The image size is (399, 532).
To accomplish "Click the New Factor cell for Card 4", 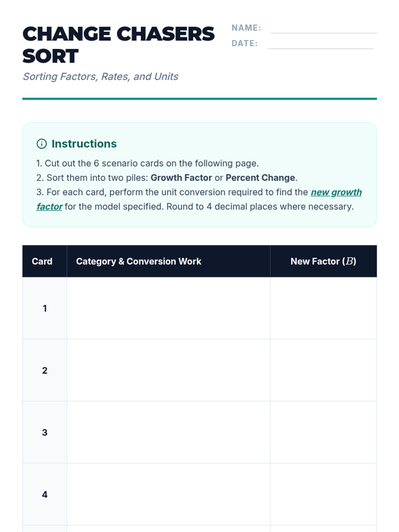I will 323,494.
